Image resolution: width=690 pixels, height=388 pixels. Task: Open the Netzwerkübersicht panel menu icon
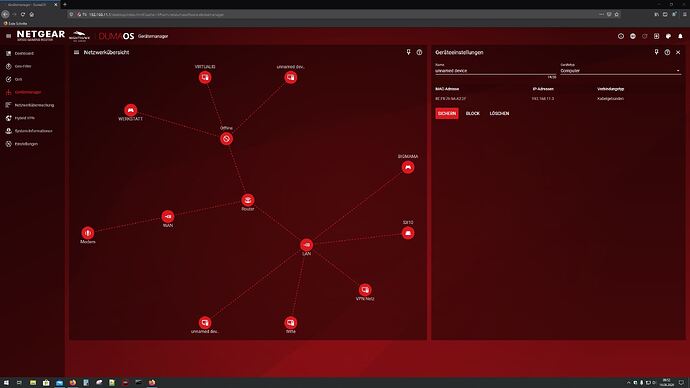click(x=76, y=52)
